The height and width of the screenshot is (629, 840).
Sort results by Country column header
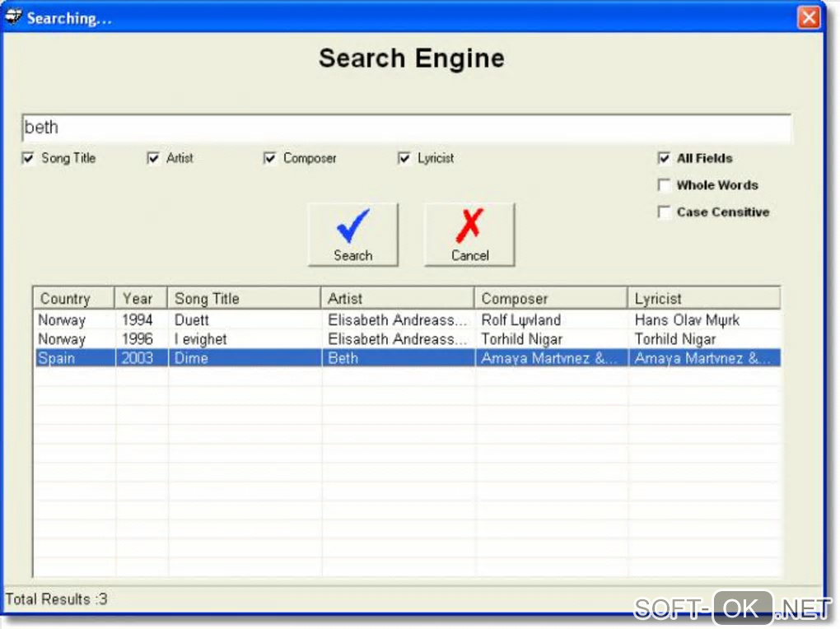tap(74, 298)
